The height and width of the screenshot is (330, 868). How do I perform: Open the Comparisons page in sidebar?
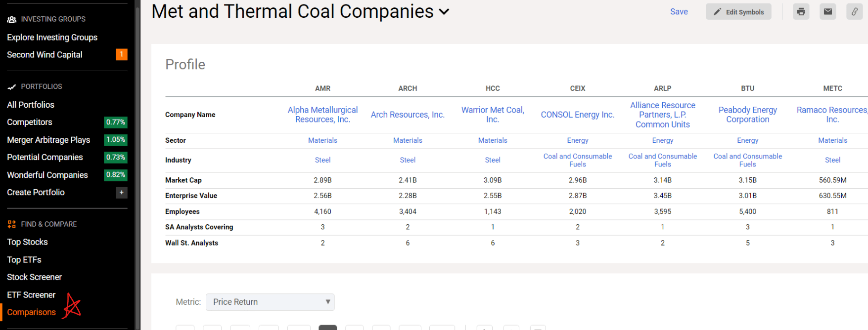31,312
